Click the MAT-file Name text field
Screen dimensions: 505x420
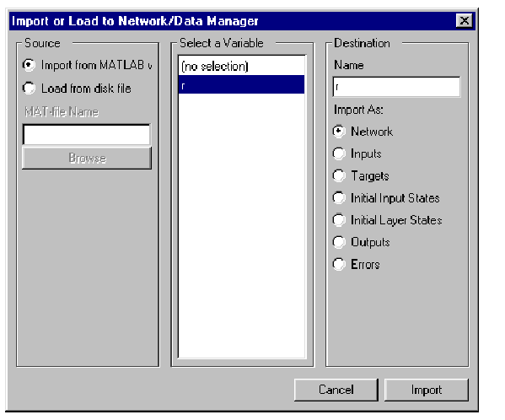click(87, 134)
